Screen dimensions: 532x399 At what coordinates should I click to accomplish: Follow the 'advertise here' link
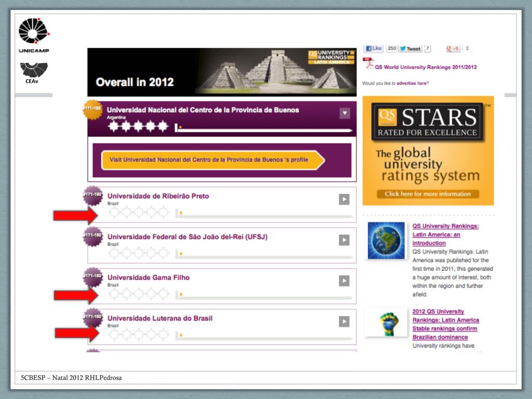tap(413, 83)
